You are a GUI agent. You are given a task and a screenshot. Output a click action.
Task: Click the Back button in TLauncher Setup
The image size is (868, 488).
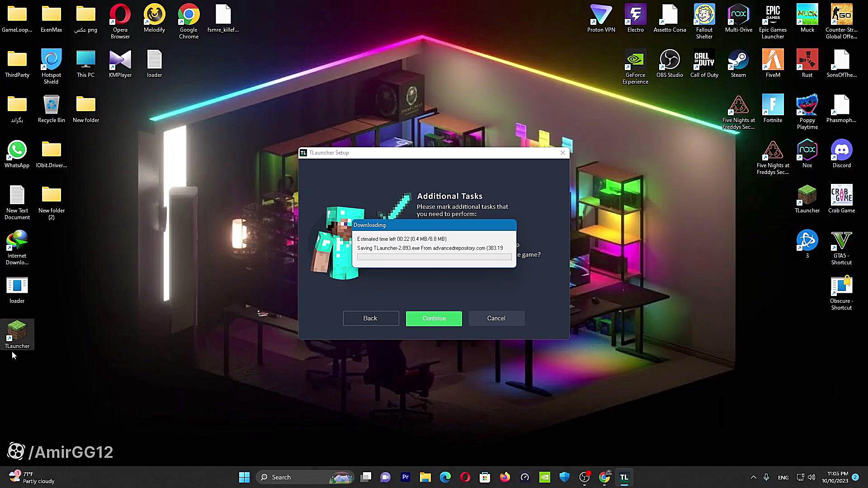point(371,319)
